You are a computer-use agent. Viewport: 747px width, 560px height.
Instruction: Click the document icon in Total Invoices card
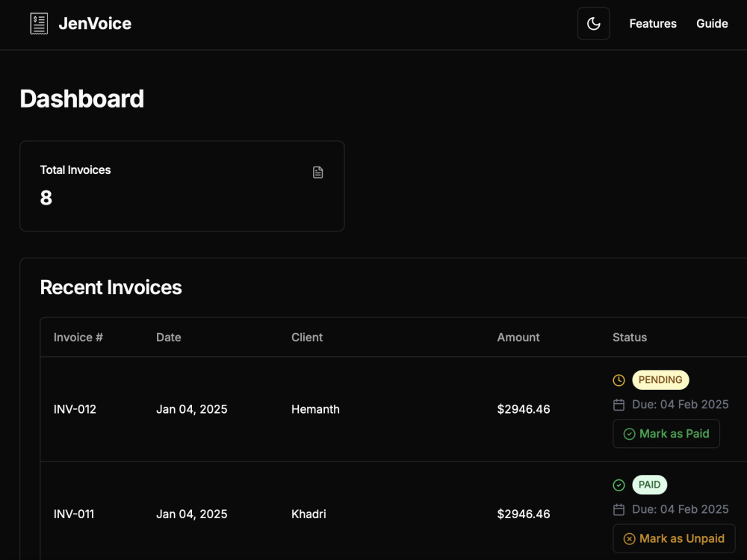point(317,172)
